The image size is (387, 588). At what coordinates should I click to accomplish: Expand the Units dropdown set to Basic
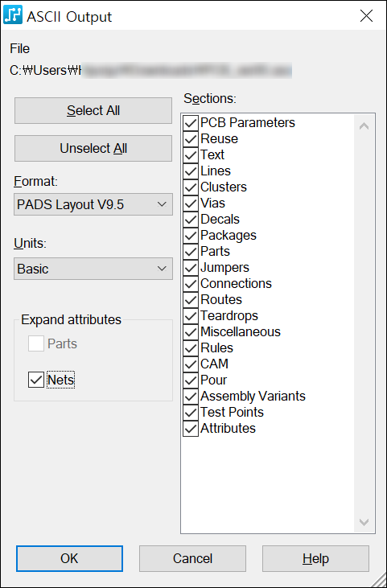(93, 269)
